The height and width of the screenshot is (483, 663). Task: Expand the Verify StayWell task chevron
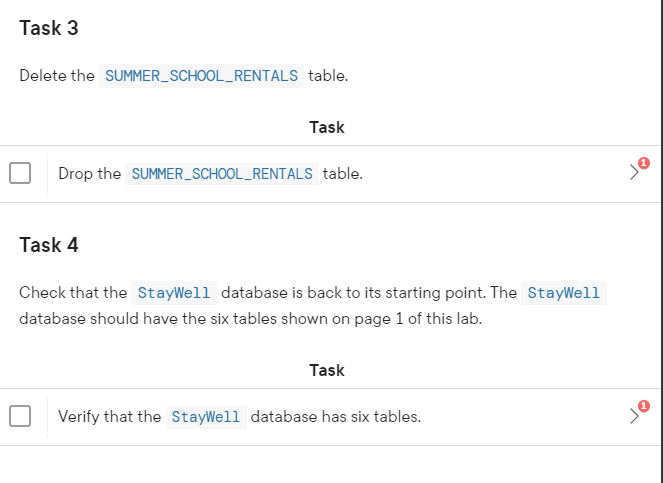[633, 416]
